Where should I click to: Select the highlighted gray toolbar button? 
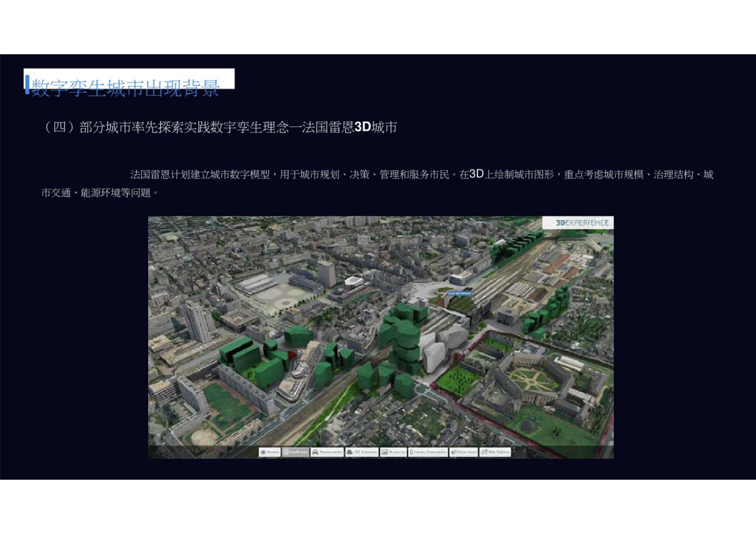[296, 452]
